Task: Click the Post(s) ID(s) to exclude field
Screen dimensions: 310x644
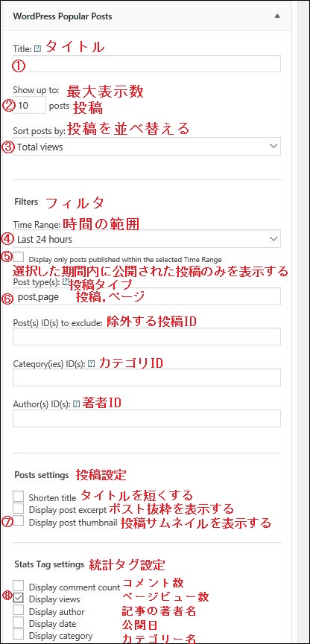Action: pos(147,337)
